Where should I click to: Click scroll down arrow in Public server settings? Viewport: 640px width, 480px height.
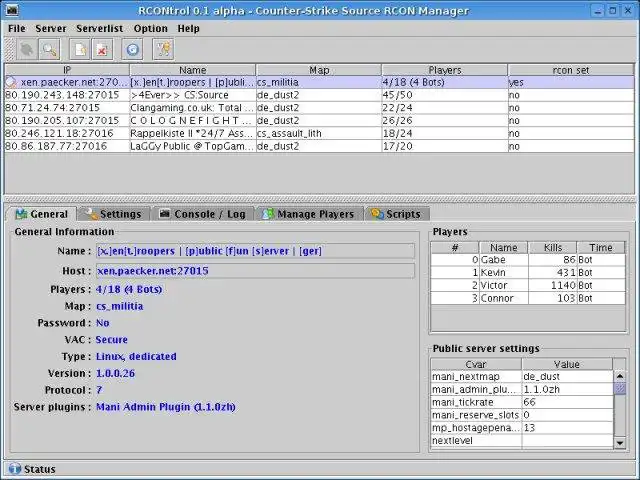tap(620, 441)
